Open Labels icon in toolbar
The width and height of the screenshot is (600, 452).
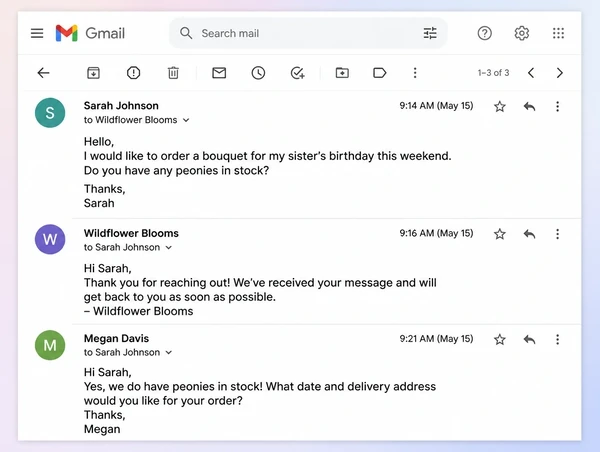[x=379, y=73]
